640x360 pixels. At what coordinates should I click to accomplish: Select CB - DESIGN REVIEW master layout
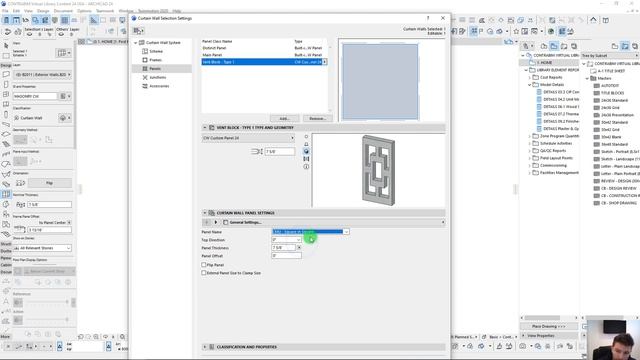[616, 189]
